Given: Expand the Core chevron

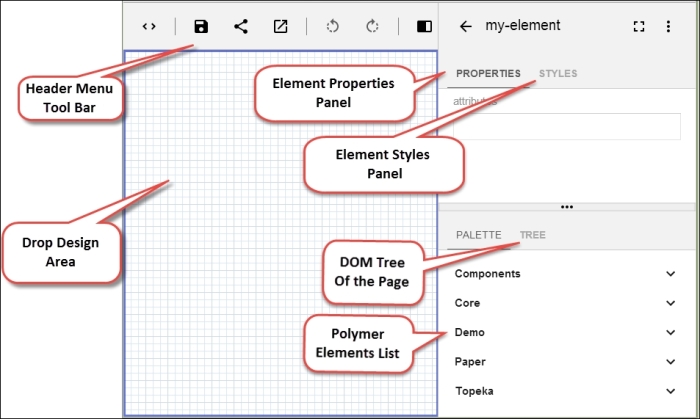Looking at the screenshot, I should 671,303.
